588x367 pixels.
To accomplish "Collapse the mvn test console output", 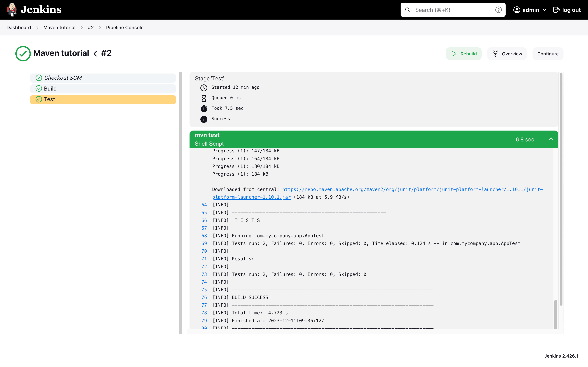I will (551, 139).
